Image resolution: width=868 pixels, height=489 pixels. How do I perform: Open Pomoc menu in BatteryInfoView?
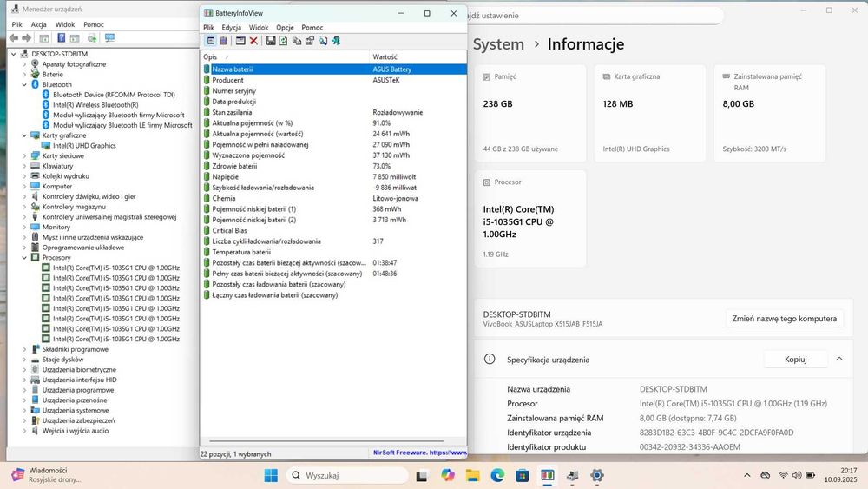(312, 27)
